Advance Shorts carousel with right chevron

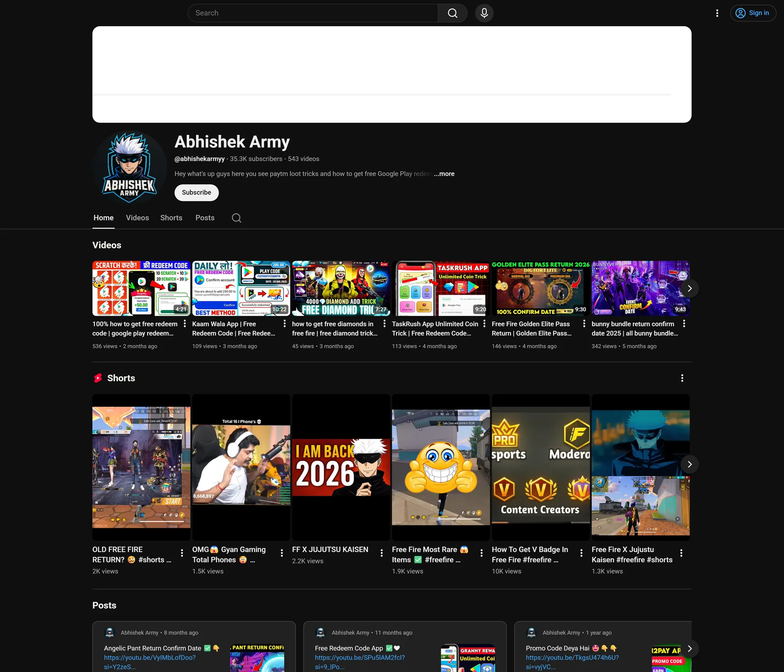pyautogui.click(x=689, y=464)
